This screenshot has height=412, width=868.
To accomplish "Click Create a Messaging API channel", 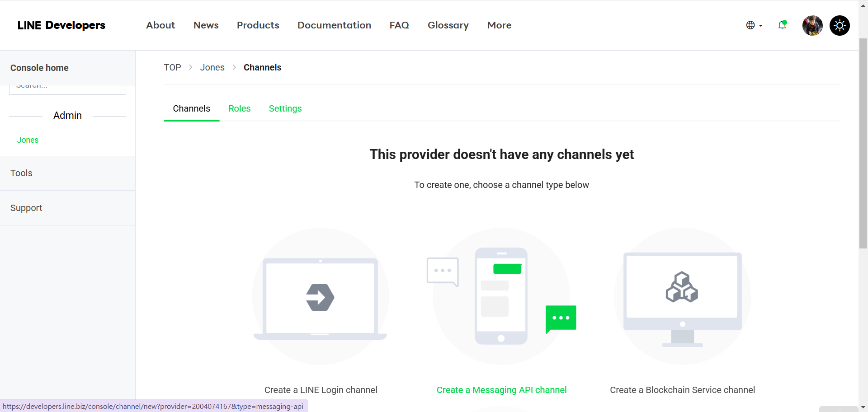I will [501, 390].
